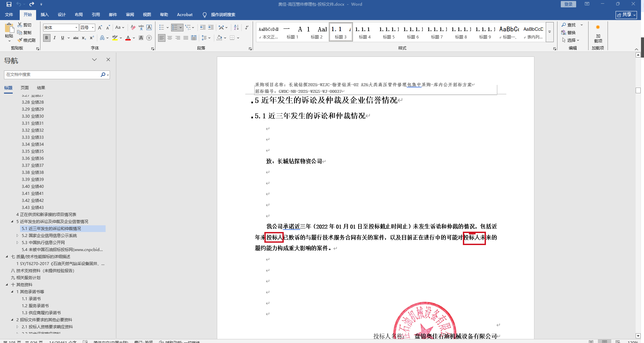This screenshot has height=343, width=644.
Task: Open the Add-ins button
Action: tap(598, 33)
